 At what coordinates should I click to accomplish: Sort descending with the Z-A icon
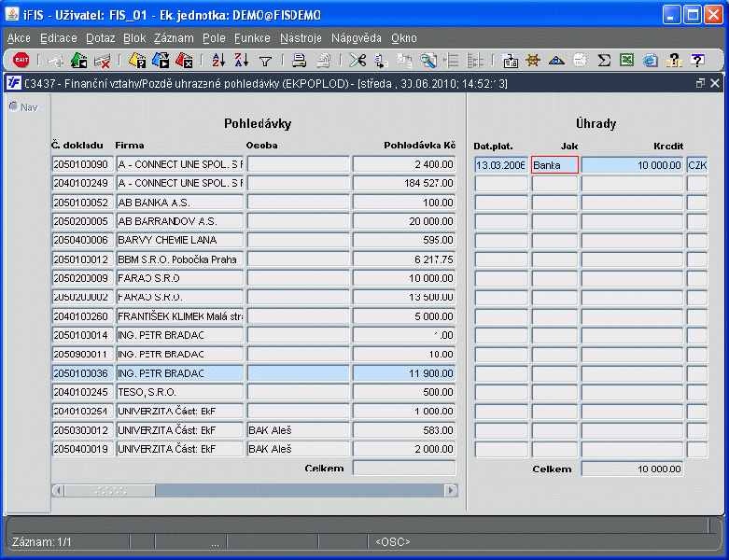[241, 61]
